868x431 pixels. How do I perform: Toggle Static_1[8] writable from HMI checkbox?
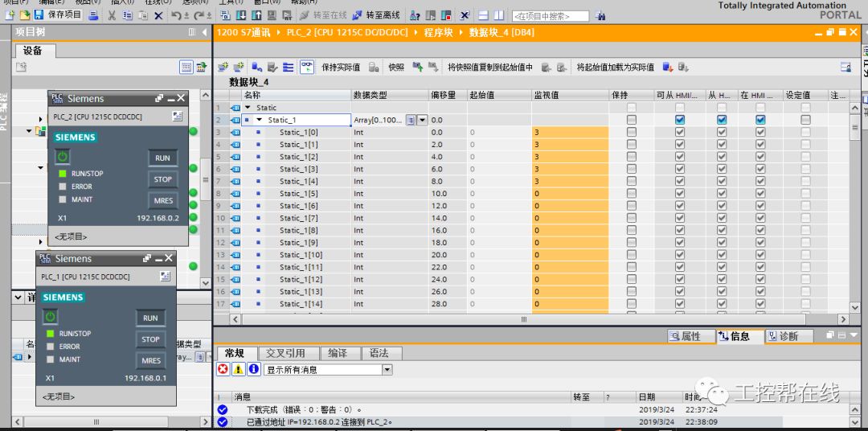pyautogui.click(x=721, y=230)
